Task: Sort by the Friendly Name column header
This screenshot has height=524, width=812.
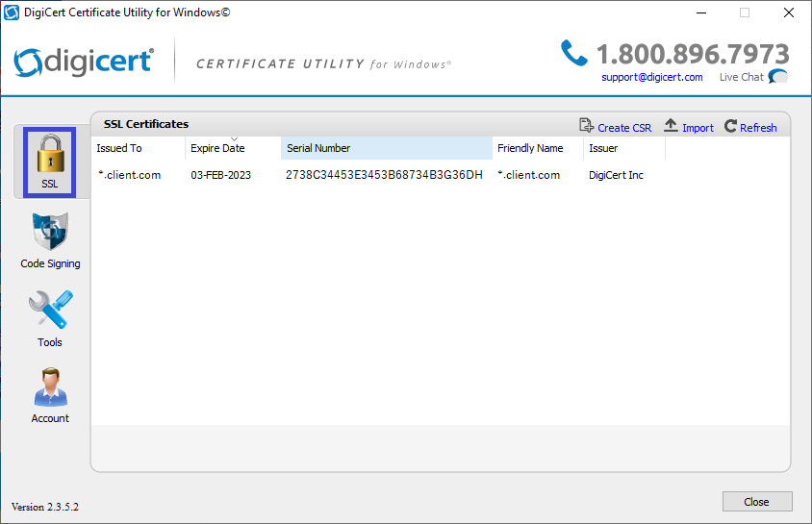Action: pyautogui.click(x=538, y=148)
